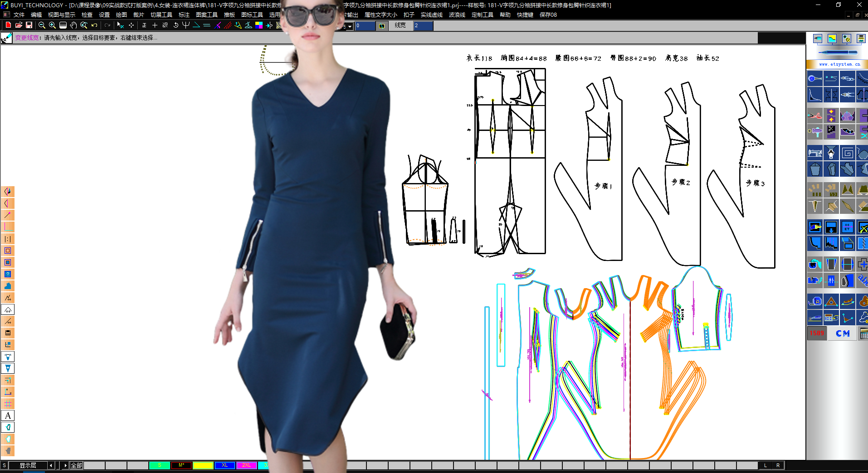Click the red 1589 counter box
868x473 pixels.
point(817,333)
